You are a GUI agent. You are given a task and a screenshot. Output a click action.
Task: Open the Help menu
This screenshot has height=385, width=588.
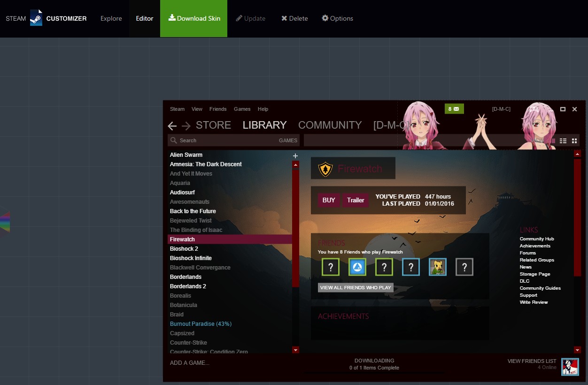coord(263,109)
